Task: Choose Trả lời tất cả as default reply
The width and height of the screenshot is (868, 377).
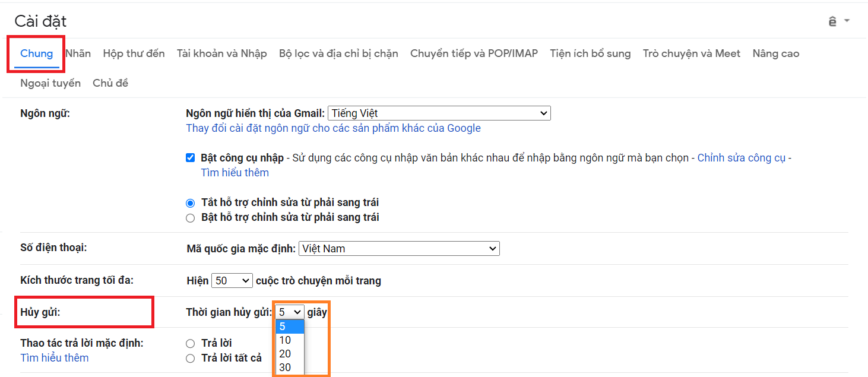Action: tap(190, 357)
